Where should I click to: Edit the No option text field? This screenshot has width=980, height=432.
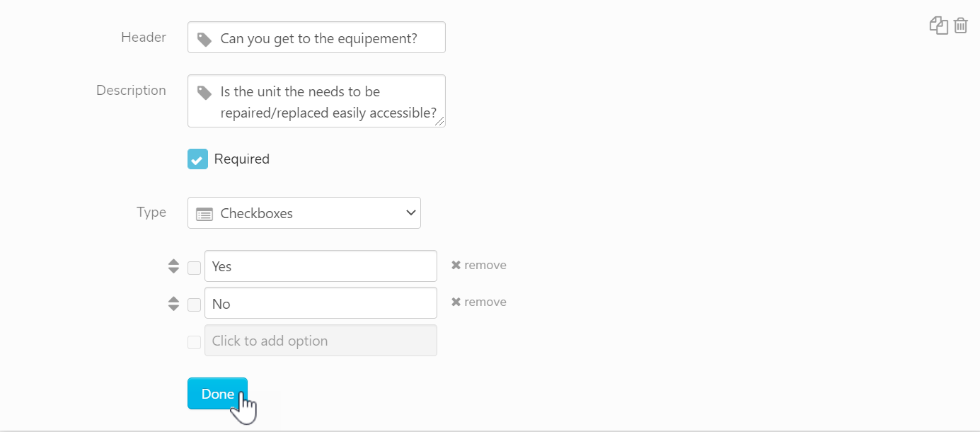pos(321,304)
